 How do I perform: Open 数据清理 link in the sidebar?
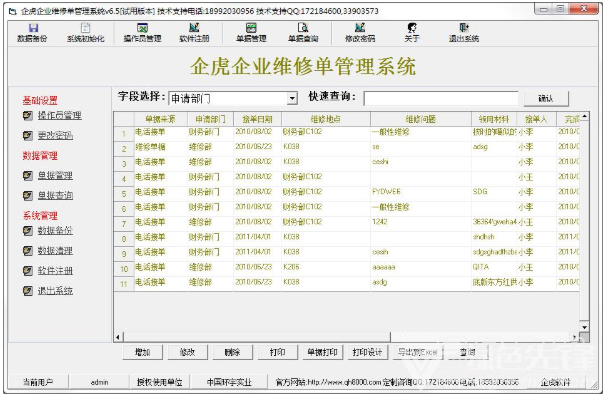pos(55,251)
